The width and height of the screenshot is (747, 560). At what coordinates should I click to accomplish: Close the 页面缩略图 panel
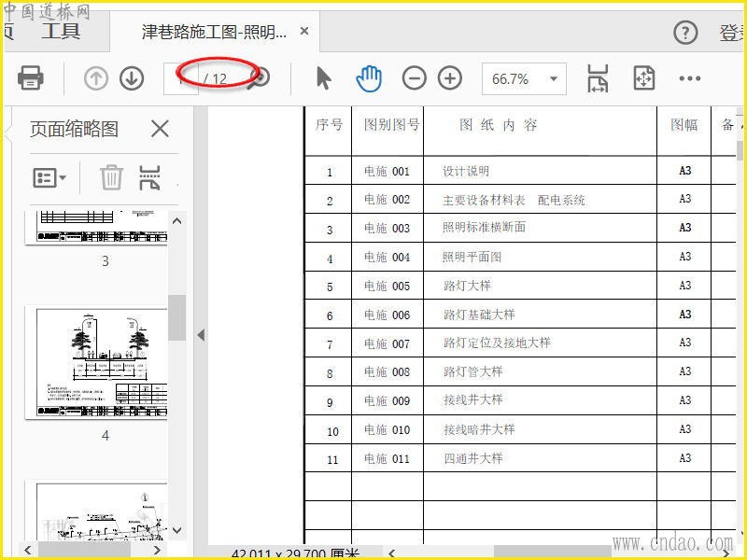160,129
